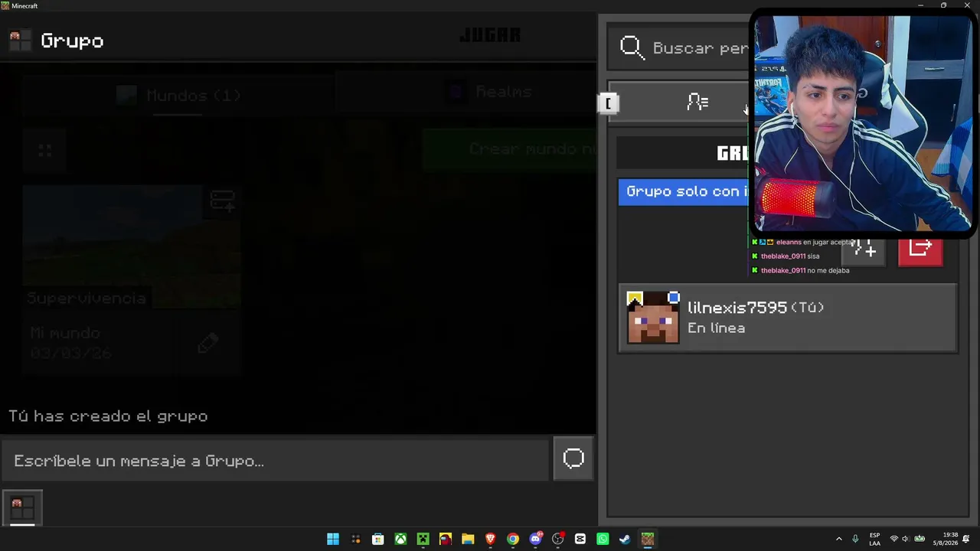Click lilnexis7595's player avatar
Screen dimensions: 980x551
[653, 318]
